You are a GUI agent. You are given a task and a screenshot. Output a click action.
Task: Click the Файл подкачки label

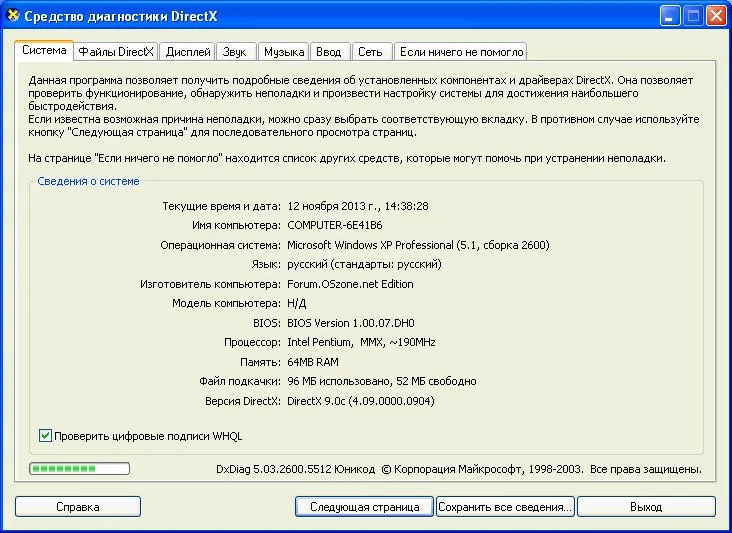pos(240,381)
